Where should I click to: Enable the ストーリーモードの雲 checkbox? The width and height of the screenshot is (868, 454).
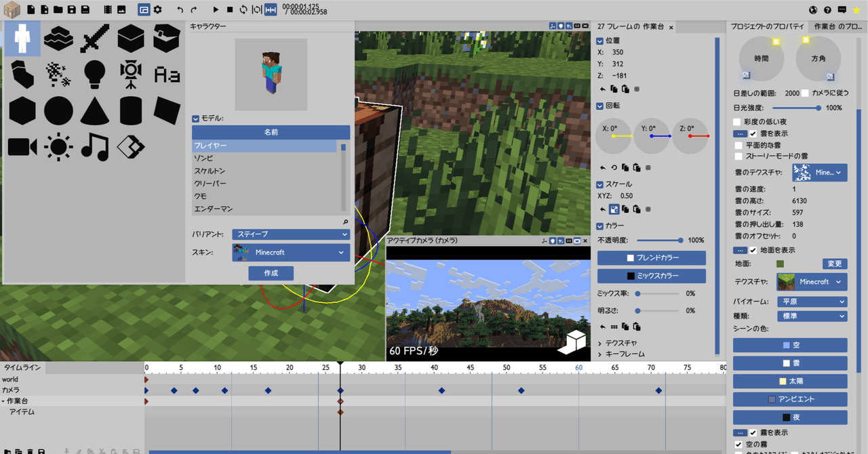pyautogui.click(x=739, y=156)
